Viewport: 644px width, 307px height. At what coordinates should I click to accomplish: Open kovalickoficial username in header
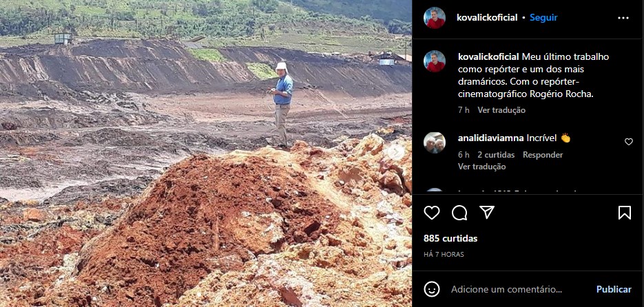point(487,18)
